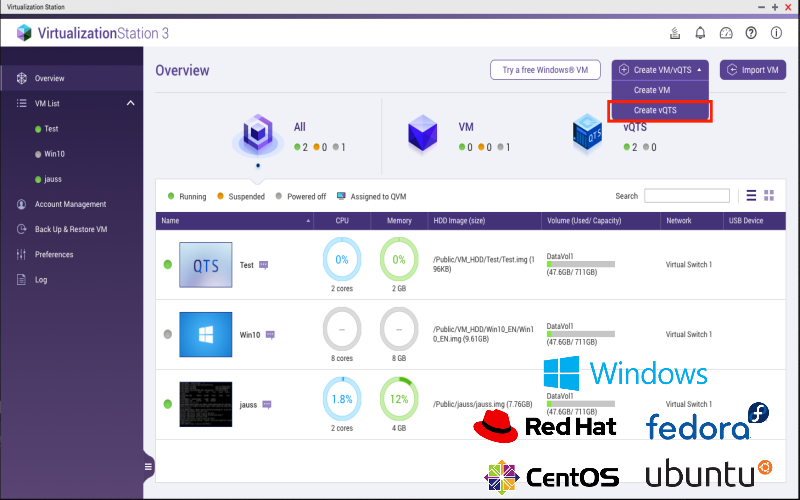Click the Preferences sliders icon
The width and height of the screenshot is (800, 500).
[21, 254]
